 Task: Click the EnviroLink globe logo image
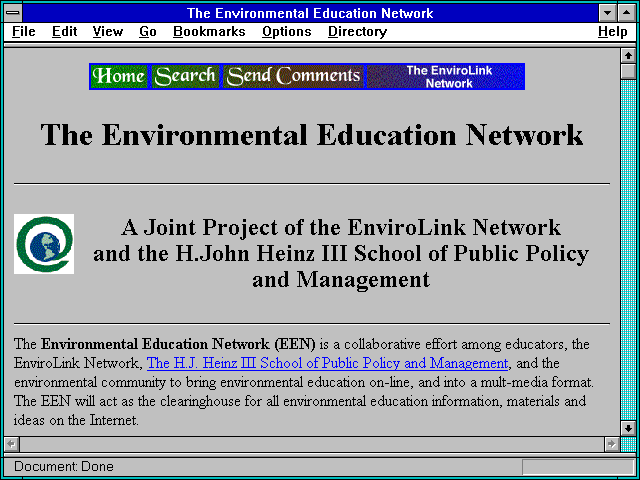(44, 244)
